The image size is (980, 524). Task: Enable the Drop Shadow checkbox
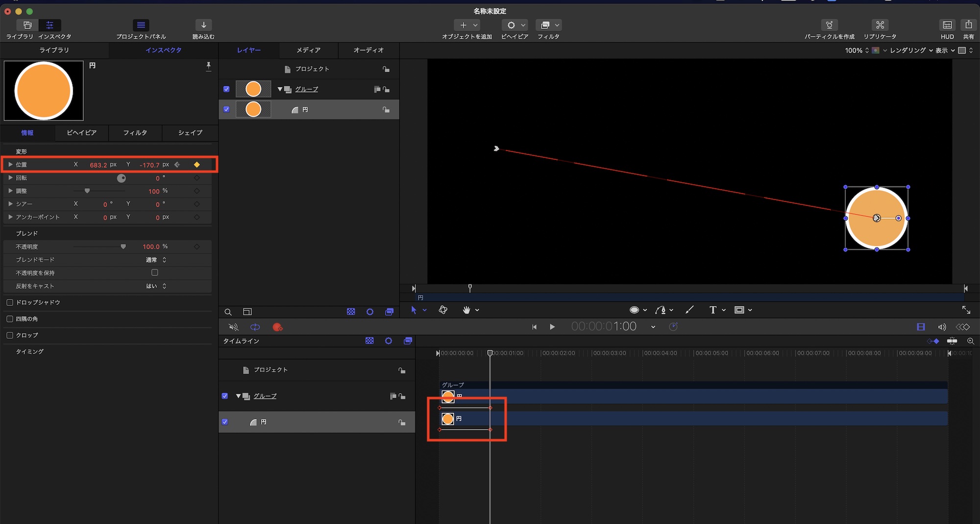[10, 302]
